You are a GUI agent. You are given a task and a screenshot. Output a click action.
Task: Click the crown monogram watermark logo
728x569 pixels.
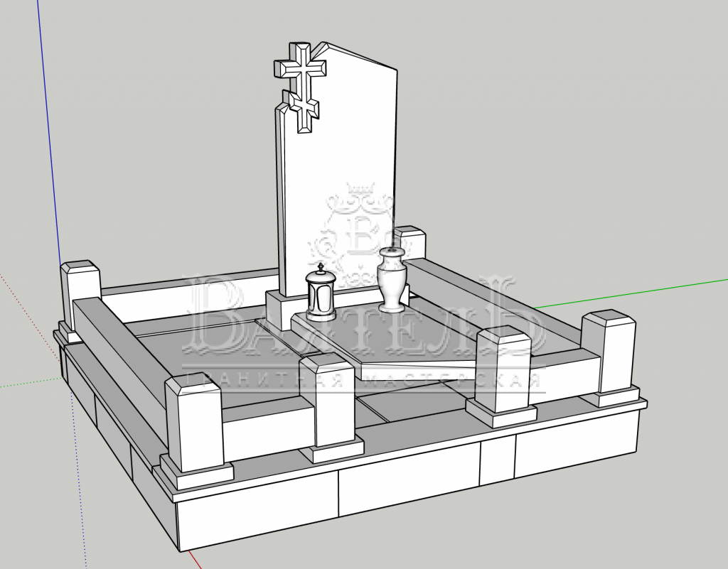click(359, 227)
